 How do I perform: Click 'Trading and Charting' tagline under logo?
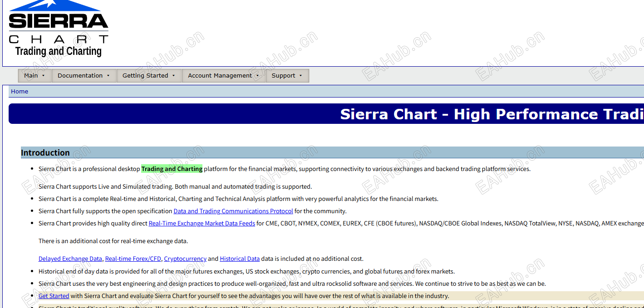tap(59, 51)
